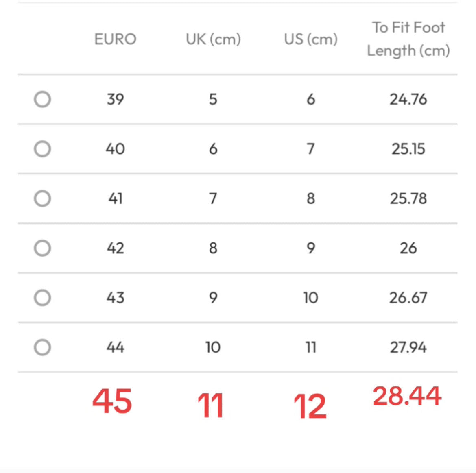Screen dimensions: 476x473
Task: Click the red UK size 11
Action: click(x=211, y=405)
